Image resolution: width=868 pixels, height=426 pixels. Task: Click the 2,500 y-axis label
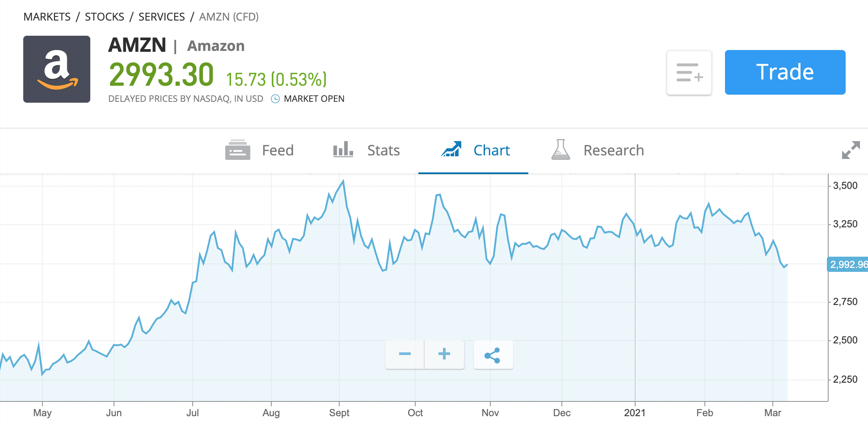coord(845,340)
